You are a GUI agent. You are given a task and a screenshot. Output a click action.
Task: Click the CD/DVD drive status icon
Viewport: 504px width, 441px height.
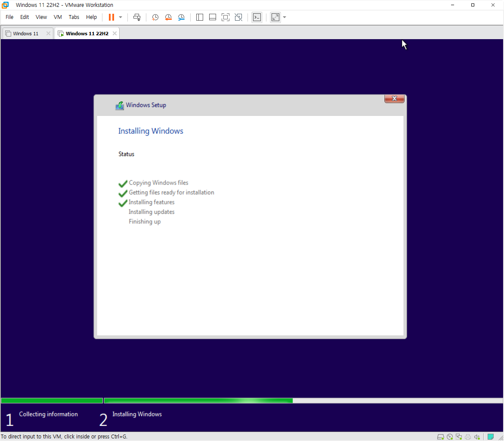point(450,437)
